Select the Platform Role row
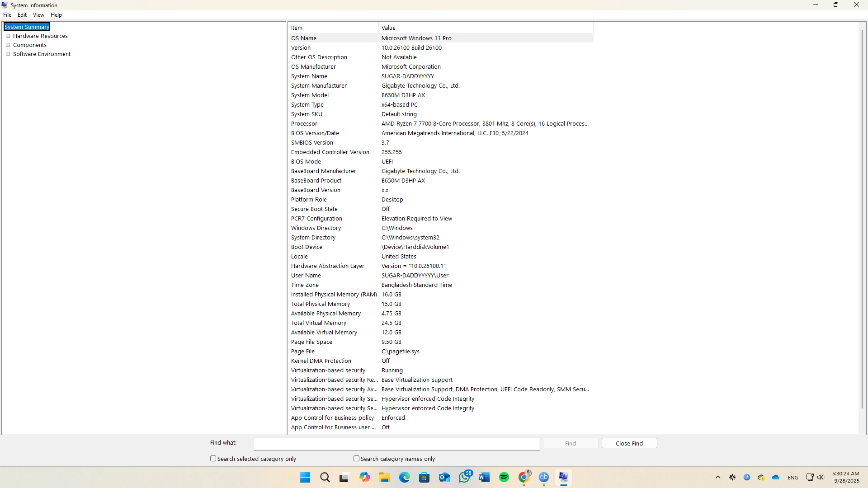The width and height of the screenshot is (868, 488). (x=441, y=200)
